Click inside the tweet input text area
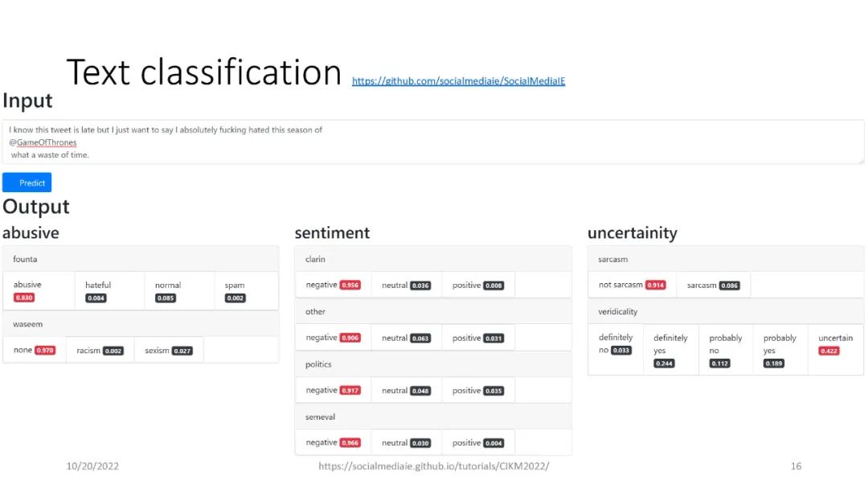The width and height of the screenshot is (868, 489). [482, 142]
